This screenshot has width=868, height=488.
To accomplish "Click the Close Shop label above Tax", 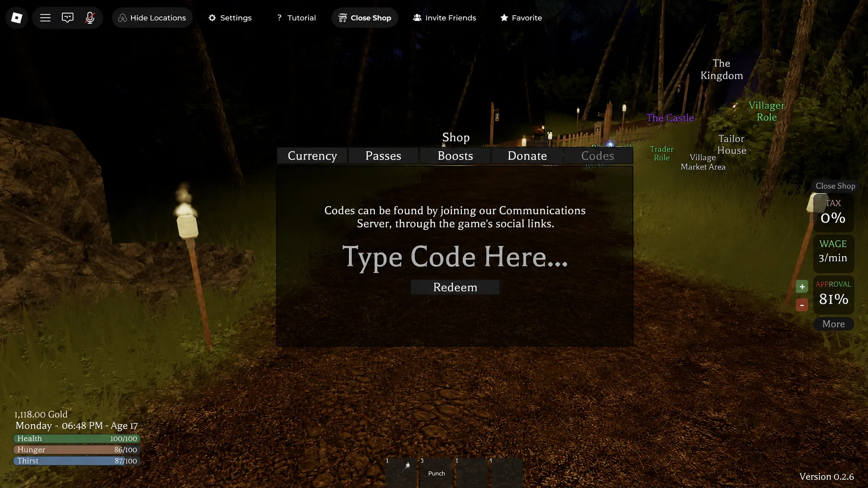I will pos(835,186).
